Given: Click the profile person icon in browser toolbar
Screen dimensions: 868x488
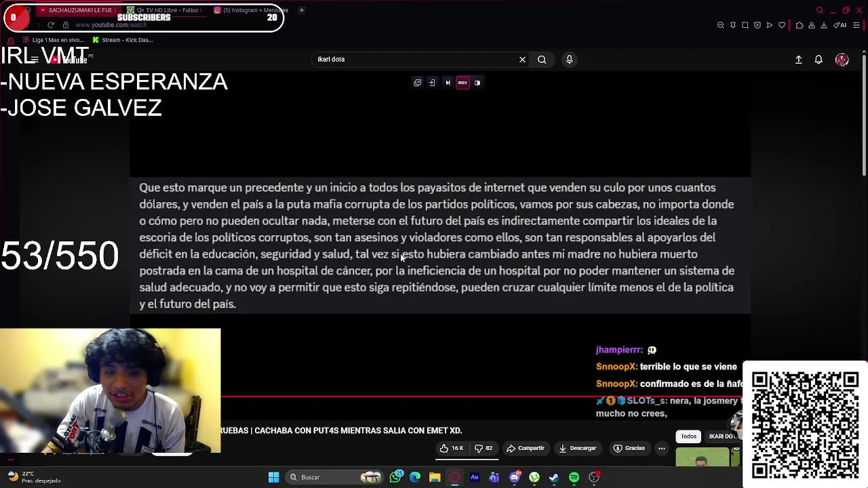Looking at the screenshot, I should pos(812,25).
